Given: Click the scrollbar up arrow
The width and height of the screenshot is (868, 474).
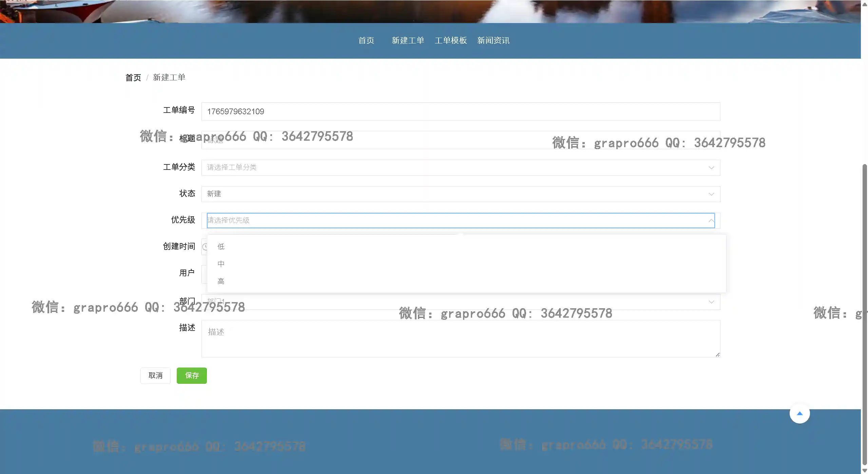Looking at the screenshot, I should point(865,4).
